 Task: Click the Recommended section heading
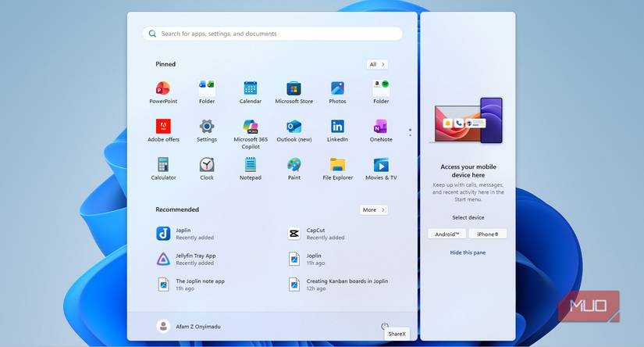tap(177, 209)
